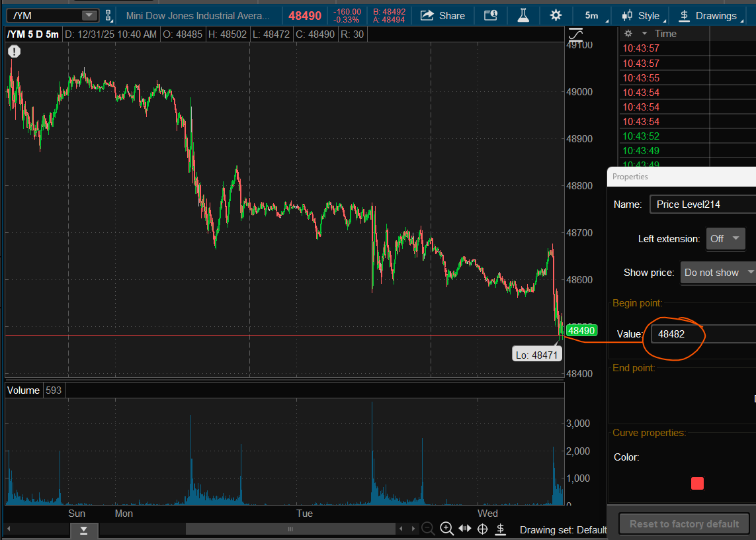Click the Tue date axis label
The height and width of the screenshot is (540, 756).
pos(305,514)
